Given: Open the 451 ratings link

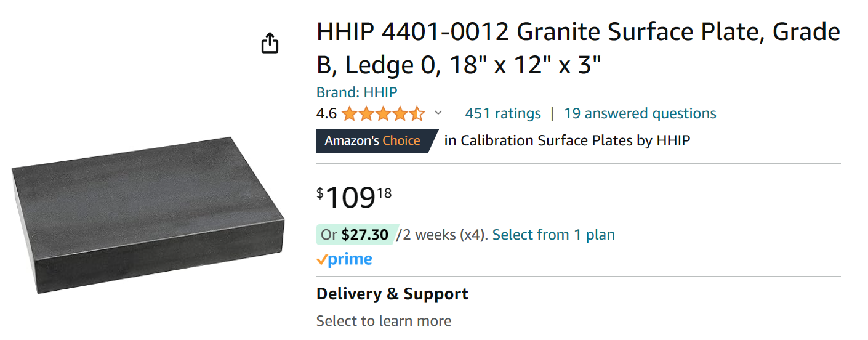Looking at the screenshot, I should [x=502, y=113].
